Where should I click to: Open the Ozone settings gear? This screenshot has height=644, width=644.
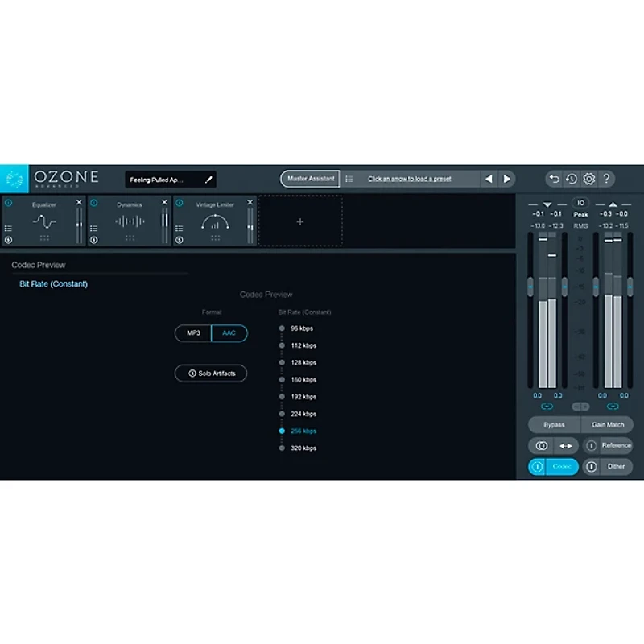[x=588, y=179]
